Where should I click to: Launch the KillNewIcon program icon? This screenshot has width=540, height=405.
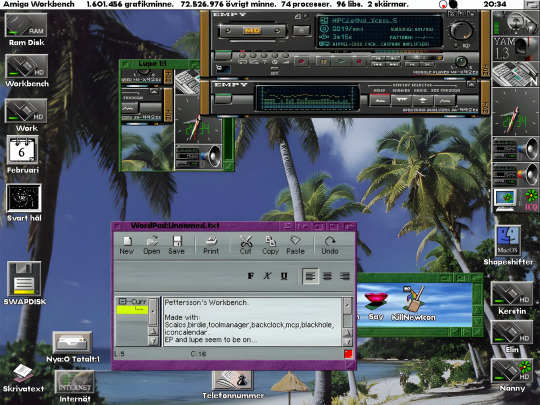(414, 303)
